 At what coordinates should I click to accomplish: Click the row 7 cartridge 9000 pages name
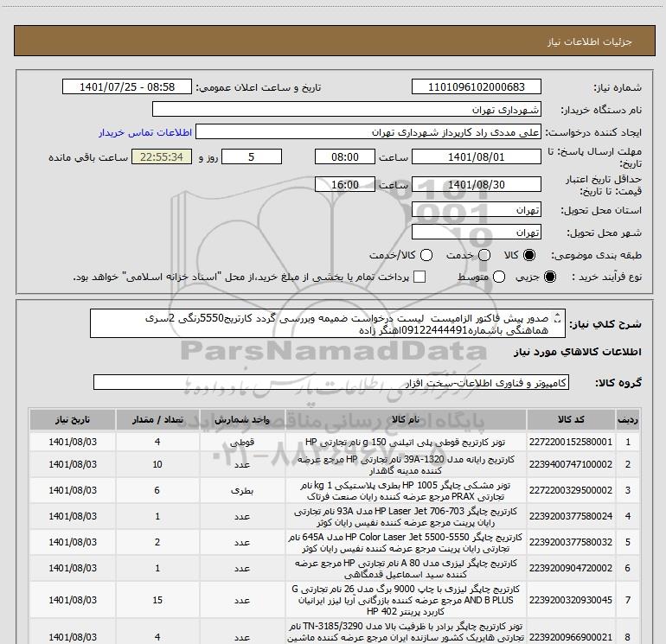[x=405, y=600]
